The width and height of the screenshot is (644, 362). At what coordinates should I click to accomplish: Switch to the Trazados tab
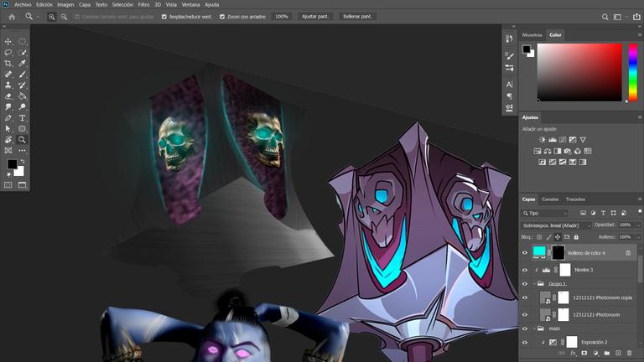click(x=575, y=199)
